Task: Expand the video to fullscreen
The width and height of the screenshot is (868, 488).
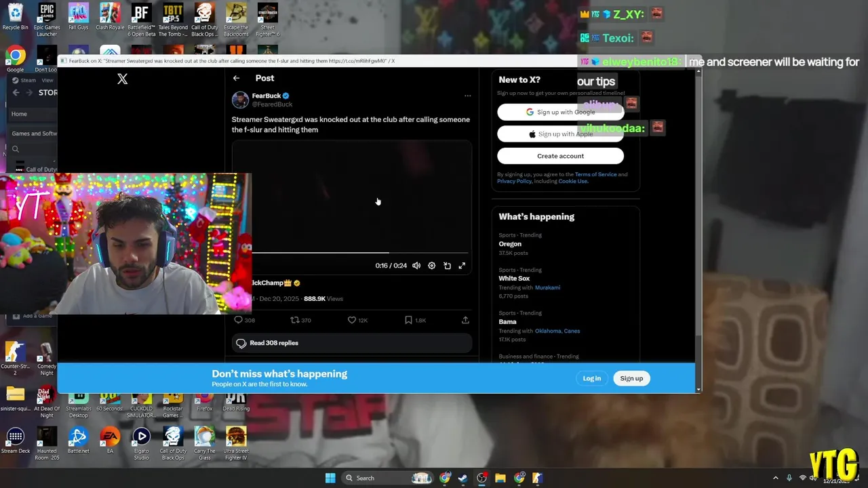Action: pos(462,266)
